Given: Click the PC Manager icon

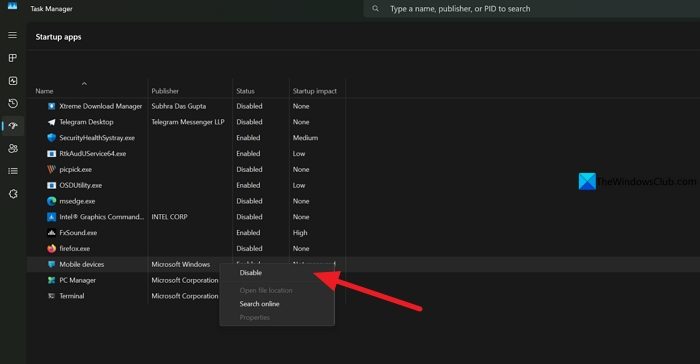Looking at the screenshot, I should click(51, 280).
